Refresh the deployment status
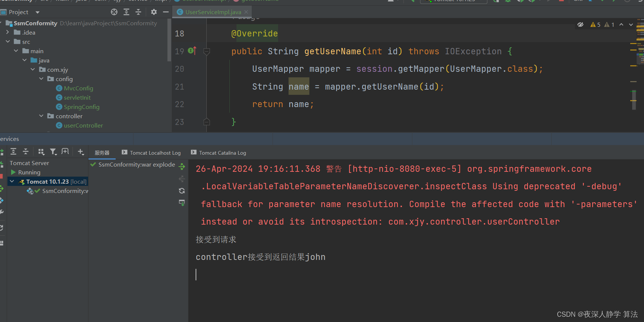 [182, 191]
